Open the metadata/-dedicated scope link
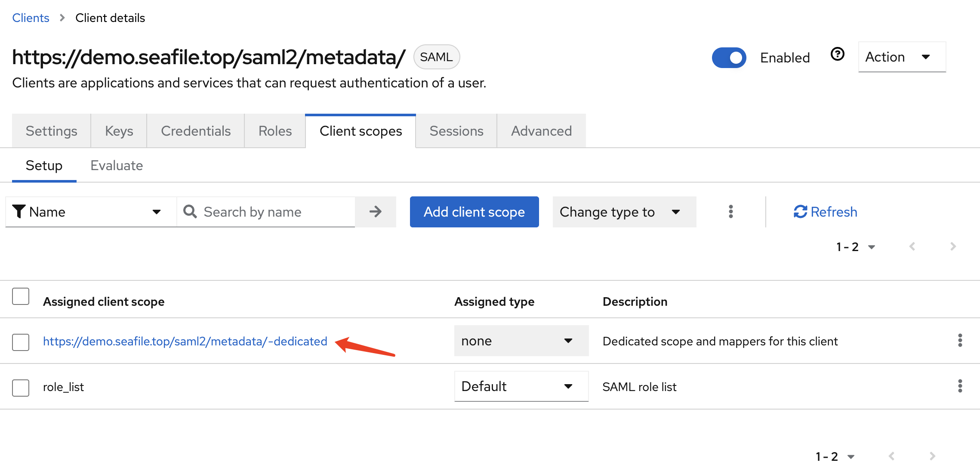This screenshot has width=980, height=472. point(185,341)
